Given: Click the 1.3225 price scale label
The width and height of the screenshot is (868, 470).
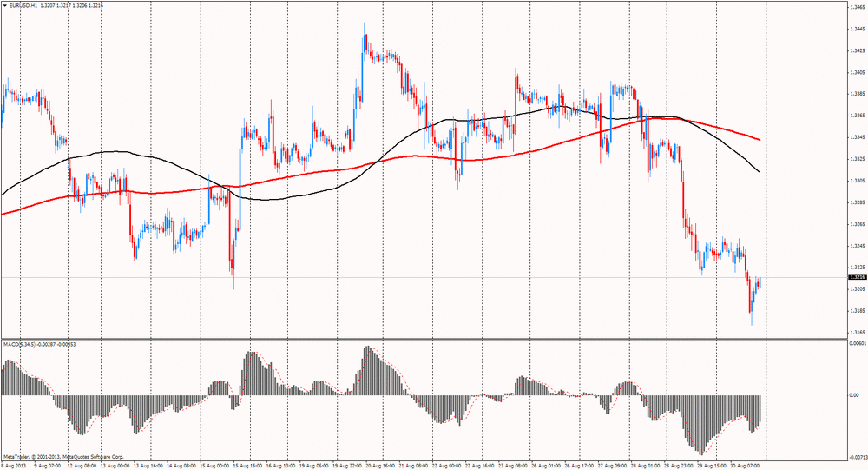Looking at the screenshot, I should point(857,268).
